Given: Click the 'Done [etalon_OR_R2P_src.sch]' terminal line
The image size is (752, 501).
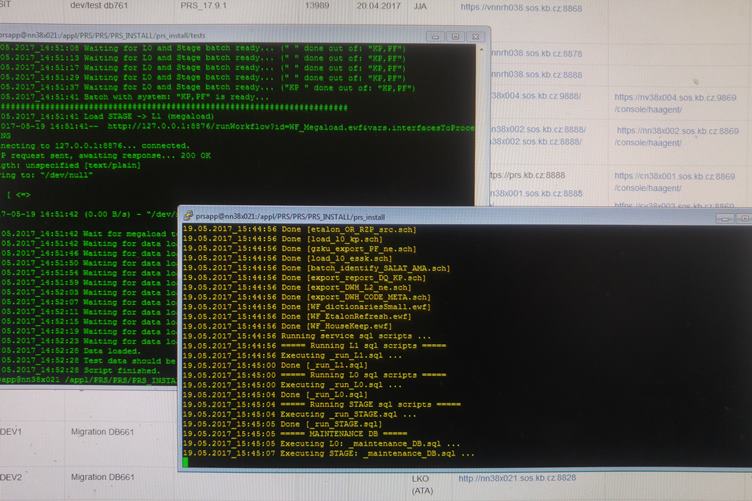Looking at the screenshot, I should coord(299,229).
